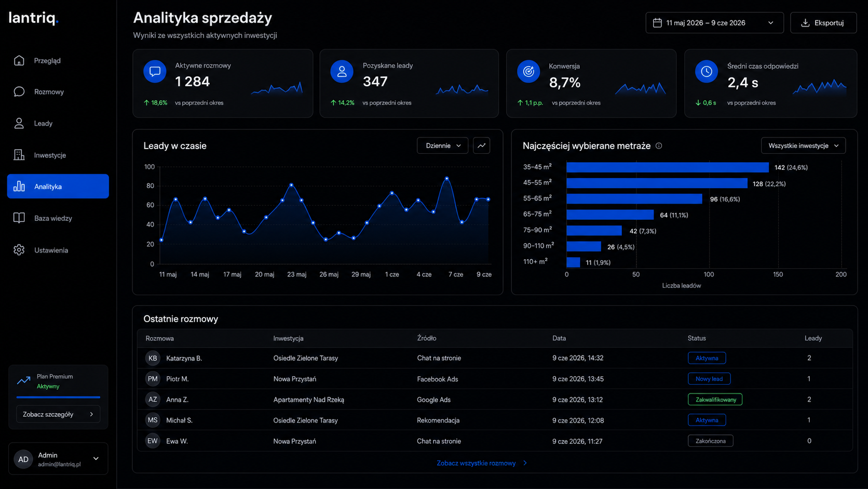The image size is (868, 489).
Task: Click the Aktywne rozmowy sparkline chart
Action: tap(277, 88)
